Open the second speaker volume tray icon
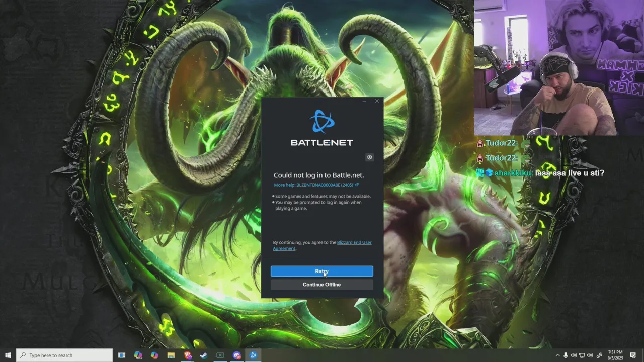 coord(590,355)
